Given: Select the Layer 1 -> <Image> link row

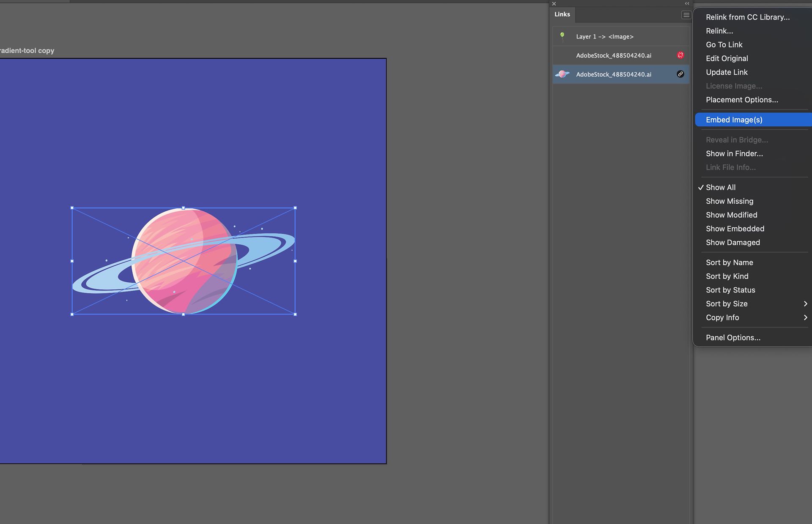Looking at the screenshot, I should pos(621,36).
